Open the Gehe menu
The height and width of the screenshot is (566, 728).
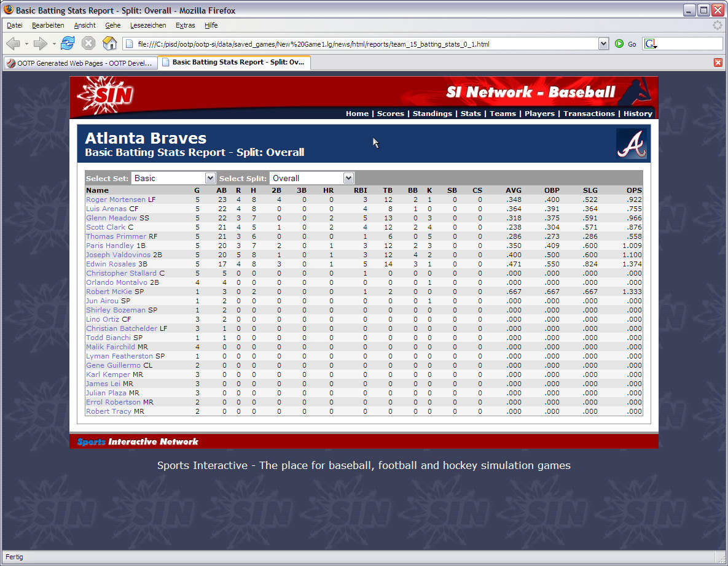click(x=113, y=26)
